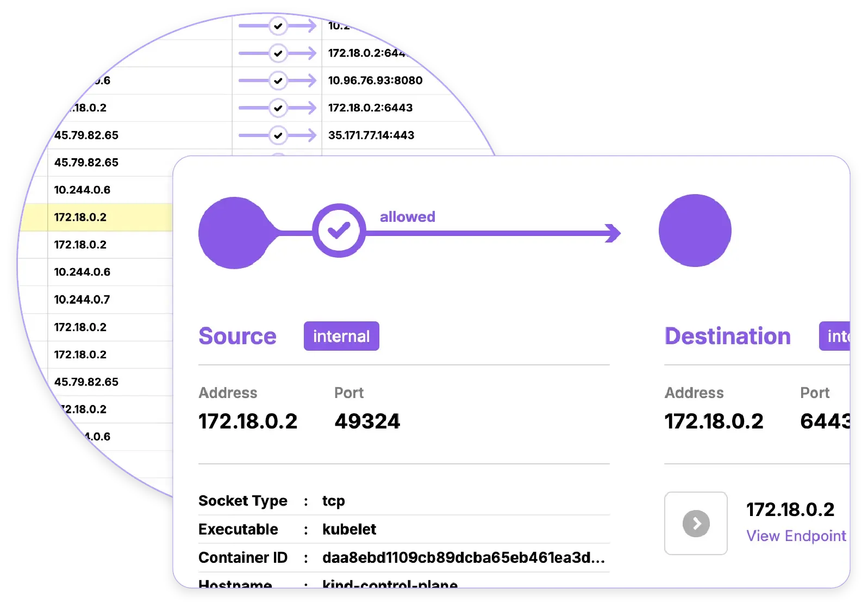Click the truncated Container ID value

click(463, 558)
